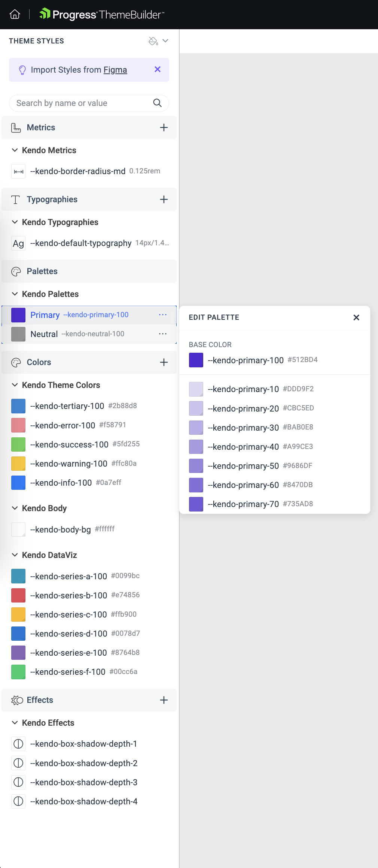Add a new Effects variable
Viewport: 378px width, 868px height.
pyautogui.click(x=164, y=700)
